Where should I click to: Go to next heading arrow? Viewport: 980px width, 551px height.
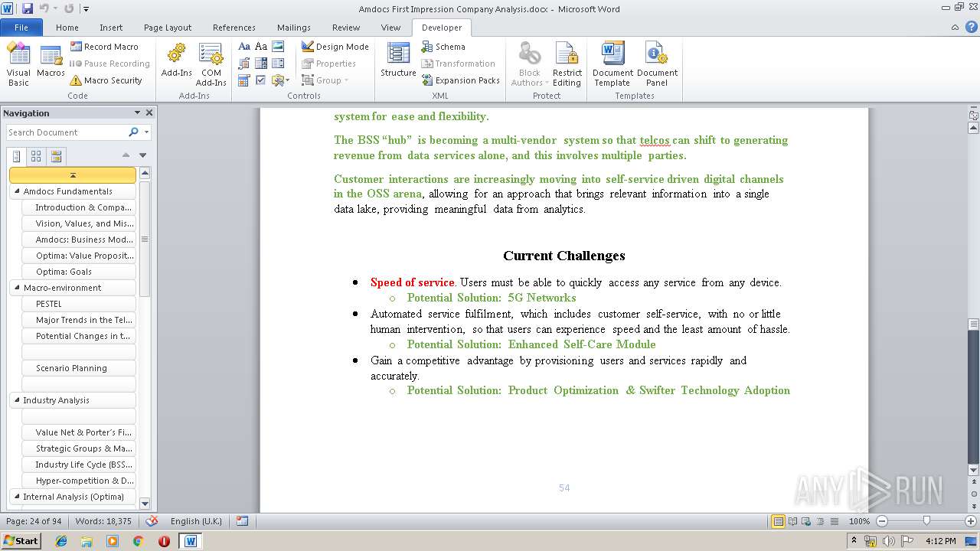click(142, 155)
